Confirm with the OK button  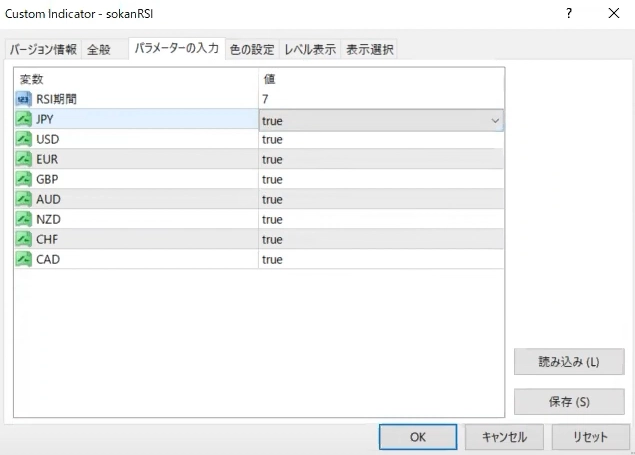click(x=418, y=437)
